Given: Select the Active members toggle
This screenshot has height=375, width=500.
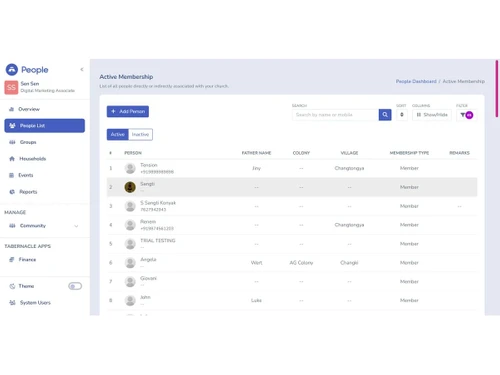Looking at the screenshot, I should [118, 134].
